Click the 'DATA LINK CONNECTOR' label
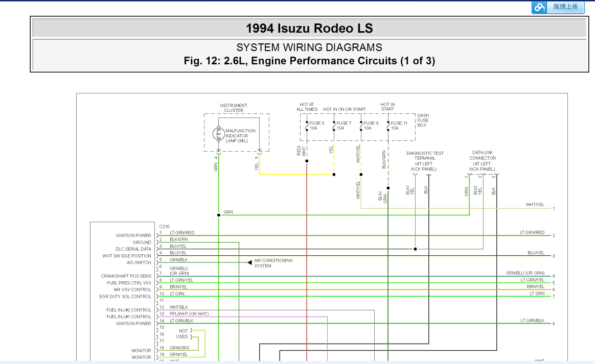595x364 pixels. pyautogui.click(x=483, y=161)
